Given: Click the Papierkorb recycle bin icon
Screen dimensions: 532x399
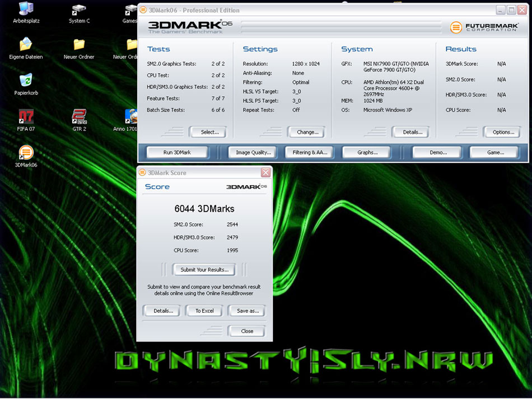Looking at the screenshot, I should (x=26, y=84).
